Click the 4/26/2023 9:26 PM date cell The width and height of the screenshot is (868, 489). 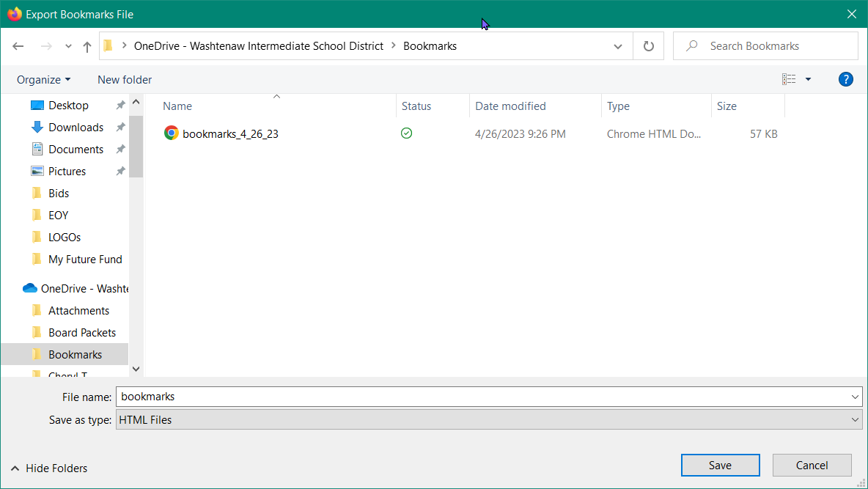click(x=521, y=134)
